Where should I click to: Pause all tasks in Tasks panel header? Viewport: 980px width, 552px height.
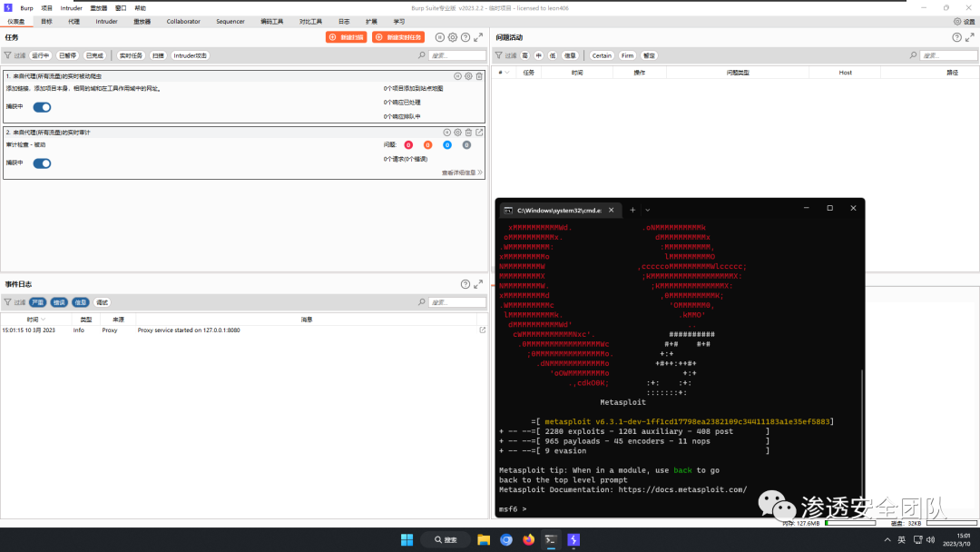click(x=440, y=37)
